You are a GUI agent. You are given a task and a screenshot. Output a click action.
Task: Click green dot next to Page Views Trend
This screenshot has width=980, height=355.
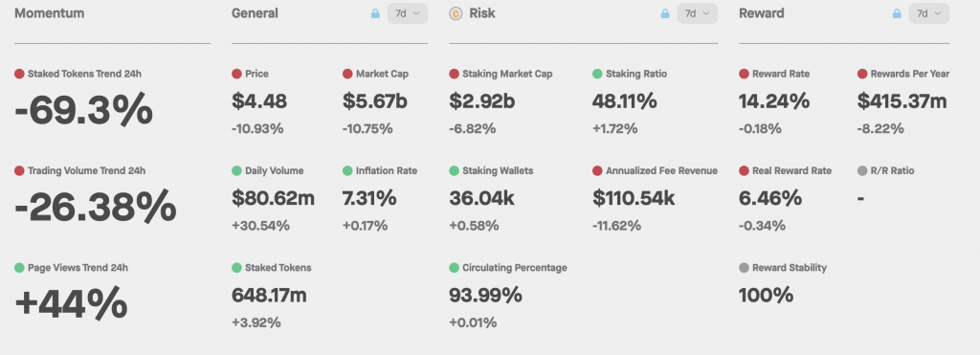19,268
